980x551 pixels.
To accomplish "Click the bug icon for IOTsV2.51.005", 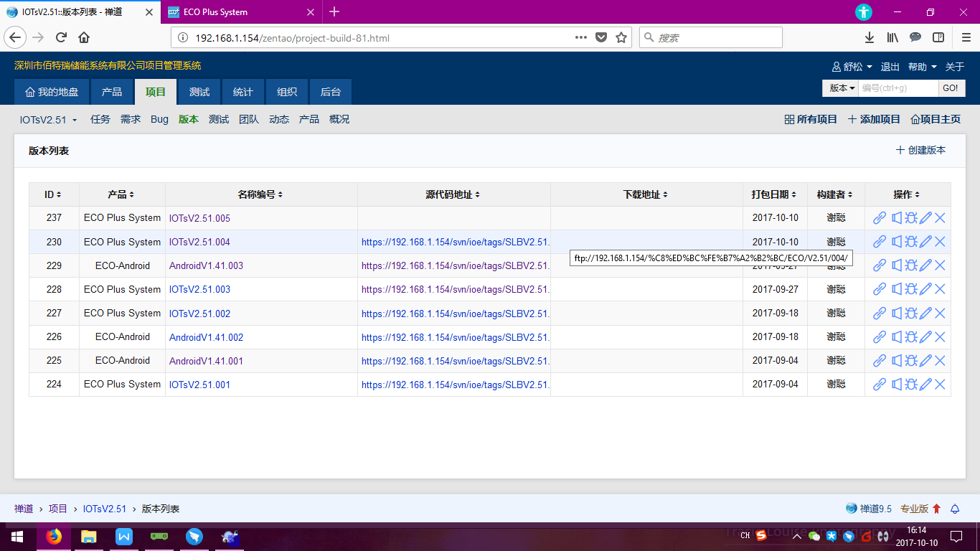I will 911,218.
